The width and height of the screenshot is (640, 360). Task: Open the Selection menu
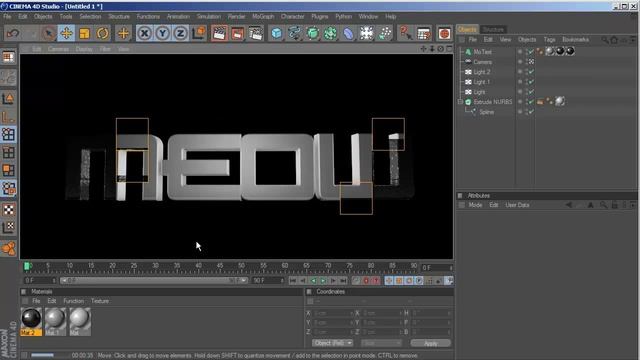click(x=90, y=16)
